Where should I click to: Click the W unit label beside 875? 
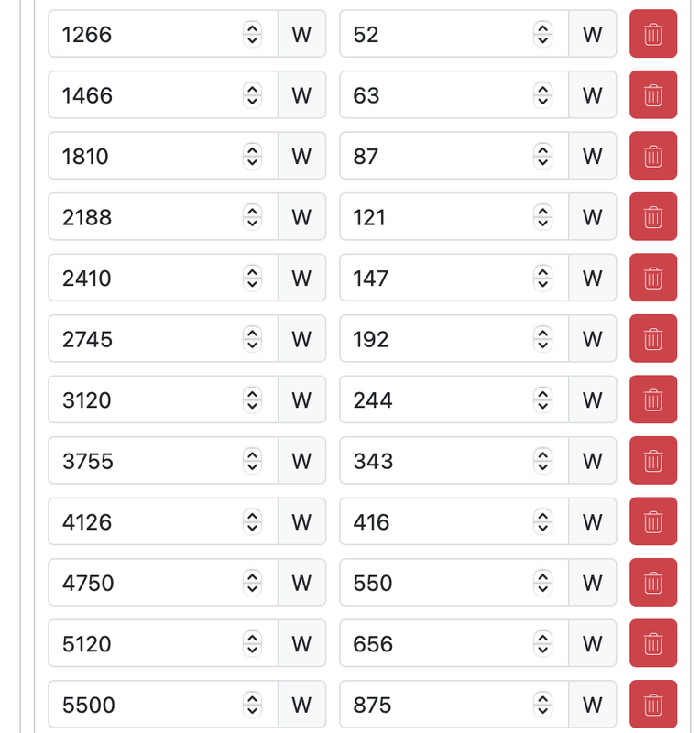click(592, 704)
